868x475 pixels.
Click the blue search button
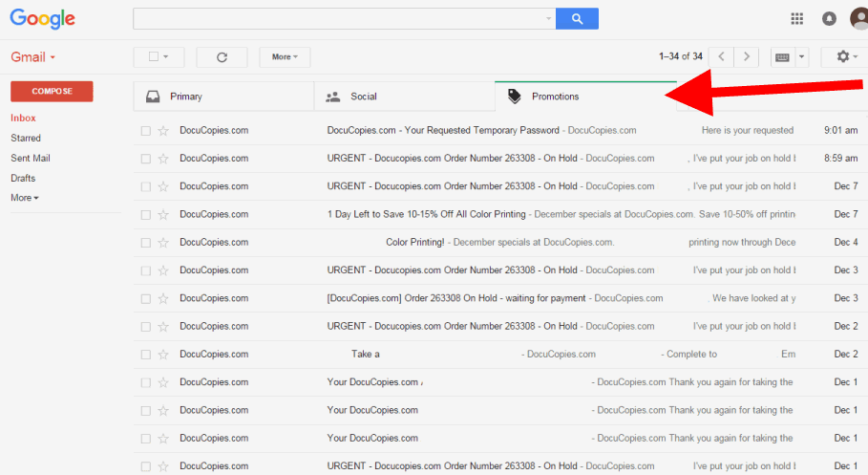click(577, 18)
